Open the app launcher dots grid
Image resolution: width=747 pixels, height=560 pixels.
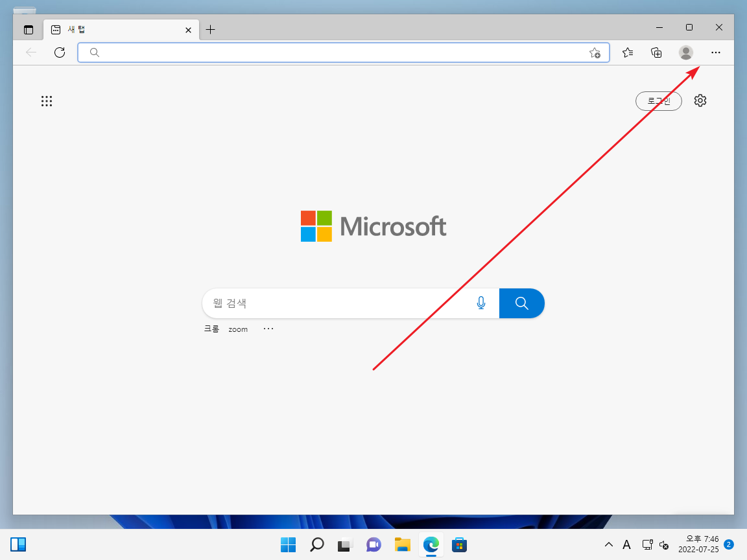point(47,101)
